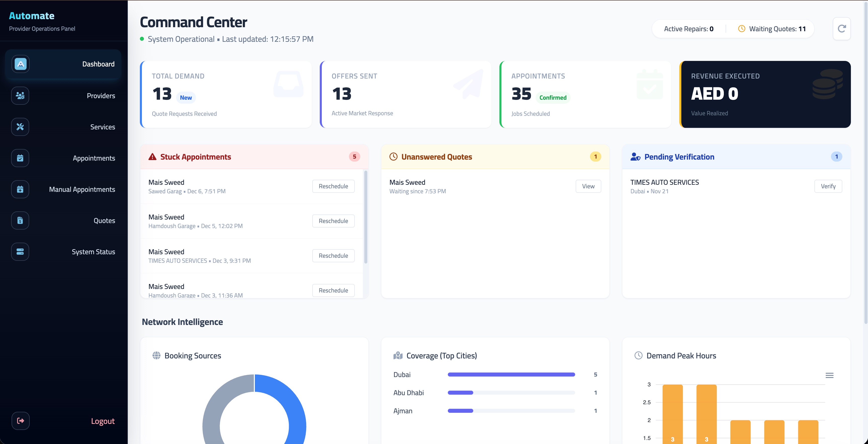
Task: Verify TIMES AUTO SERVICES provider
Action: tap(828, 186)
